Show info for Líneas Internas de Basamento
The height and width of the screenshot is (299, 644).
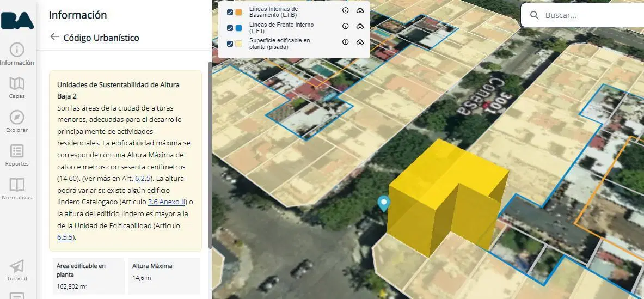click(x=346, y=11)
